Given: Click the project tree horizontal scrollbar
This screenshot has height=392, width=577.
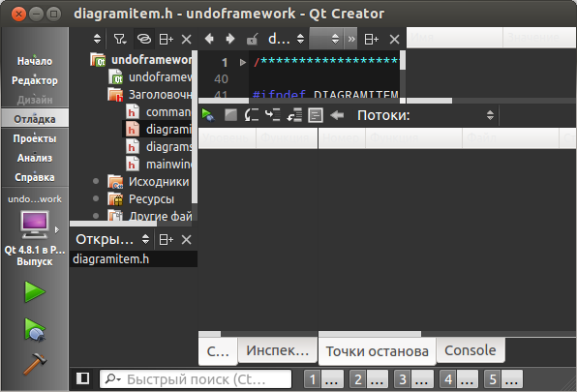Looking at the screenshot, I should point(113,224).
